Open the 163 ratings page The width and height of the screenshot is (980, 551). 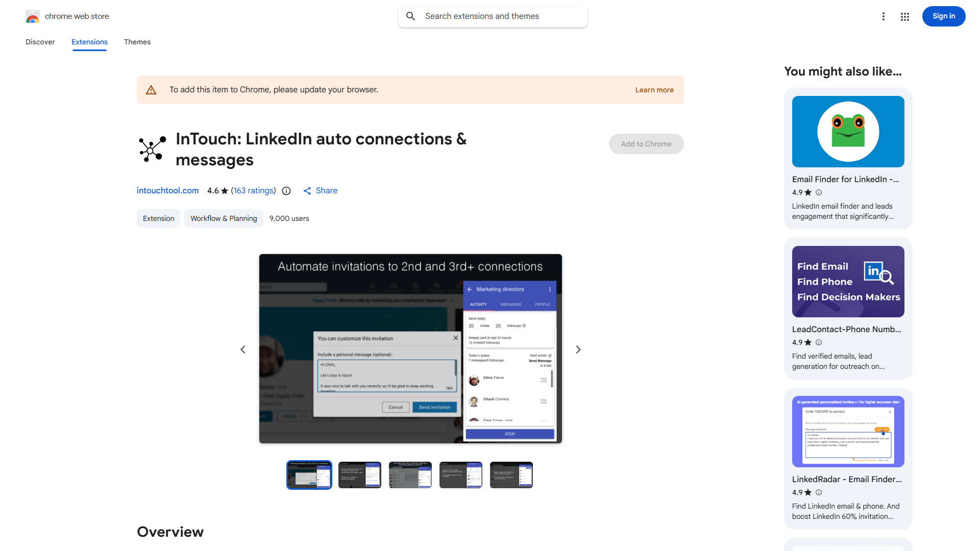[253, 190]
